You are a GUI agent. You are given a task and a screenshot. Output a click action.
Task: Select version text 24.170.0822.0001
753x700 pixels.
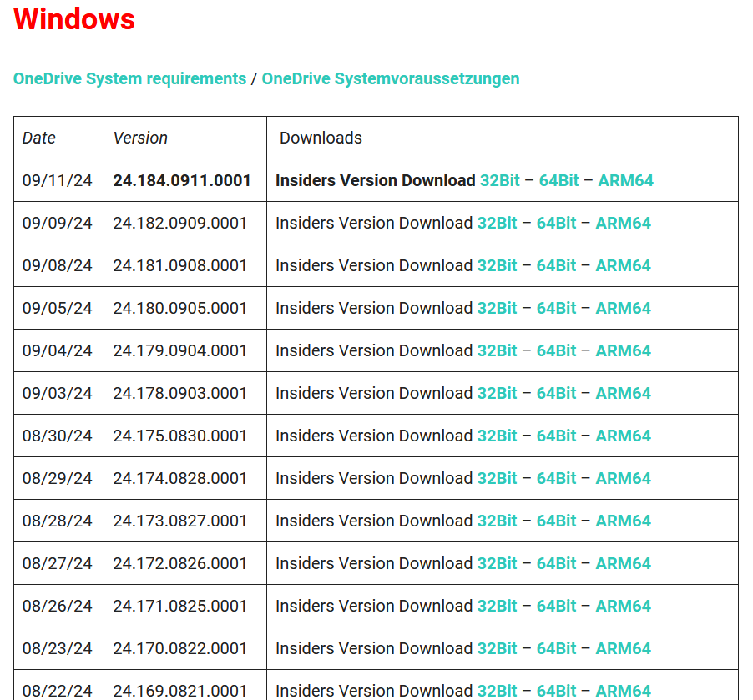click(180, 648)
